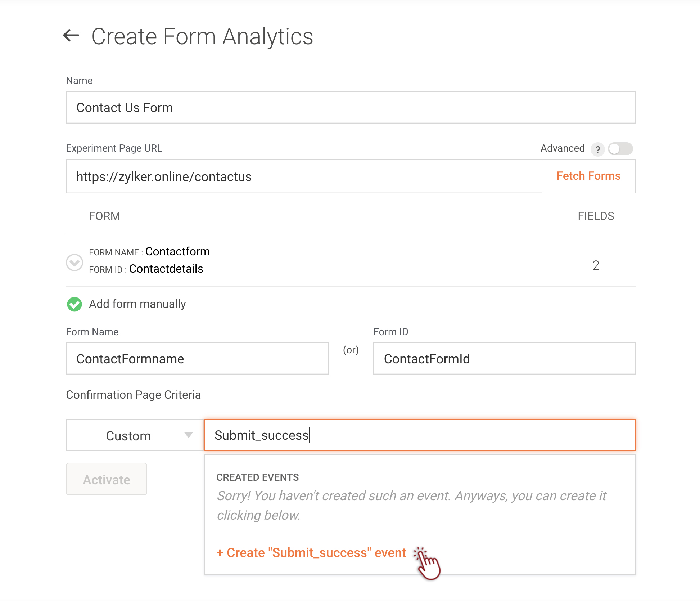
Task: Create the "Submit_success" event link
Action: point(311,553)
